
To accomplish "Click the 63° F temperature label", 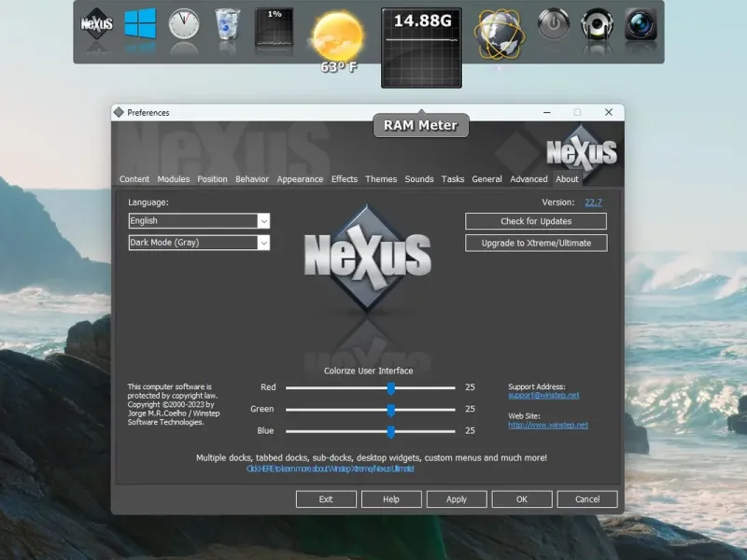I will pyautogui.click(x=338, y=67).
